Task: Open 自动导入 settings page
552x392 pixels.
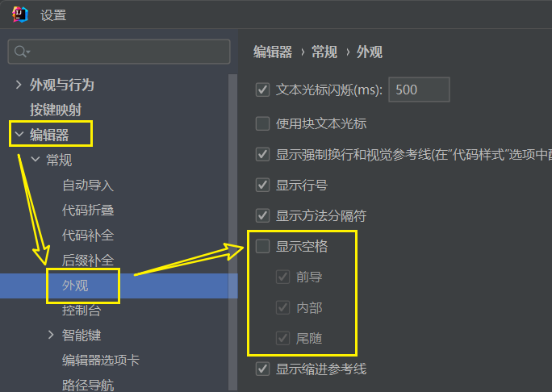Action: [88, 186]
